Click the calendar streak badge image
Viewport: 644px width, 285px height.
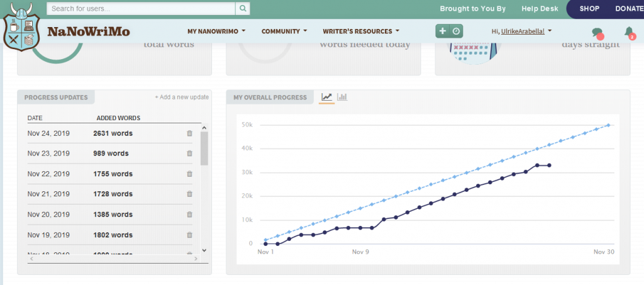pos(474,53)
